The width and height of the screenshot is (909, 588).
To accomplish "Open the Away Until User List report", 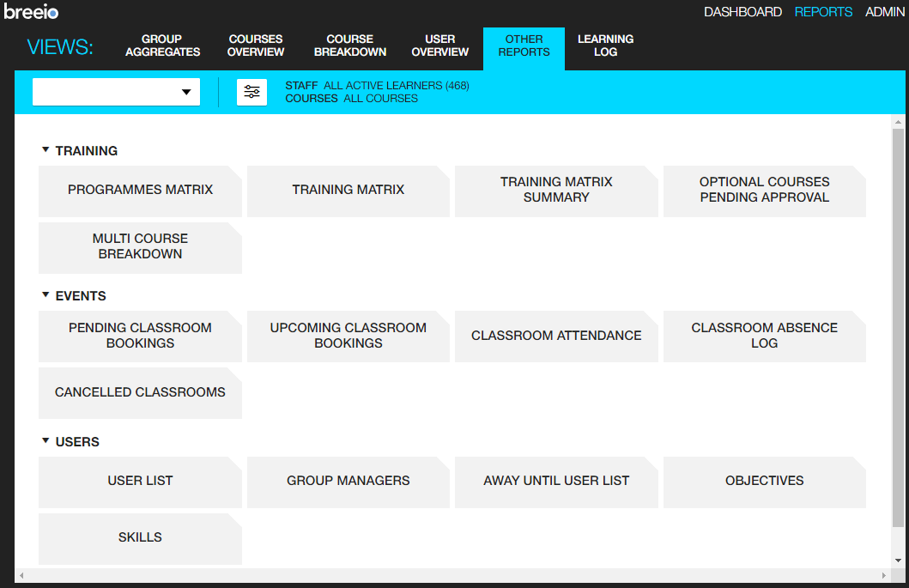I will click(556, 482).
